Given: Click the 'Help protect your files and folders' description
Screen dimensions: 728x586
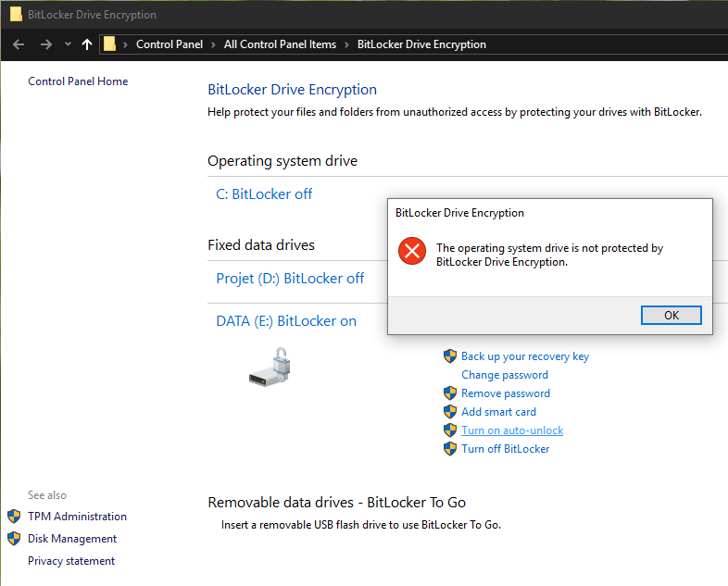Looking at the screenshot, I should [x=455, y=112].
